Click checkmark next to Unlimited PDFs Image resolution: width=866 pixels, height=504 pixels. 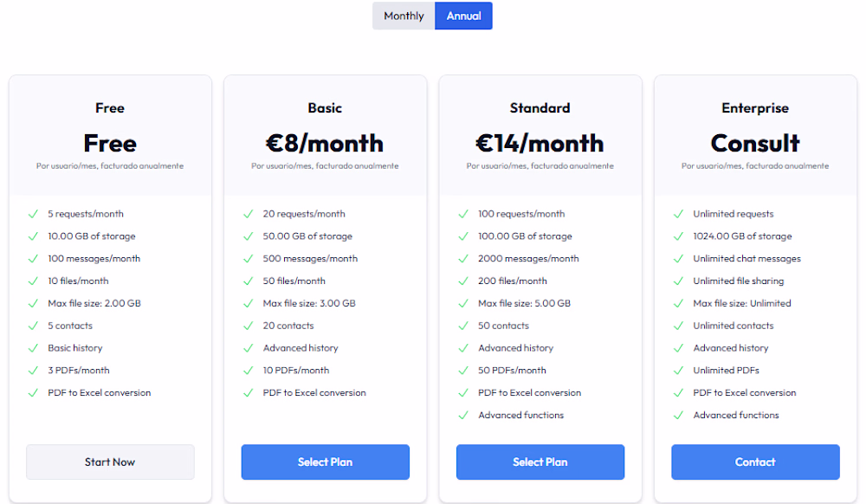(x=678, y=371)
